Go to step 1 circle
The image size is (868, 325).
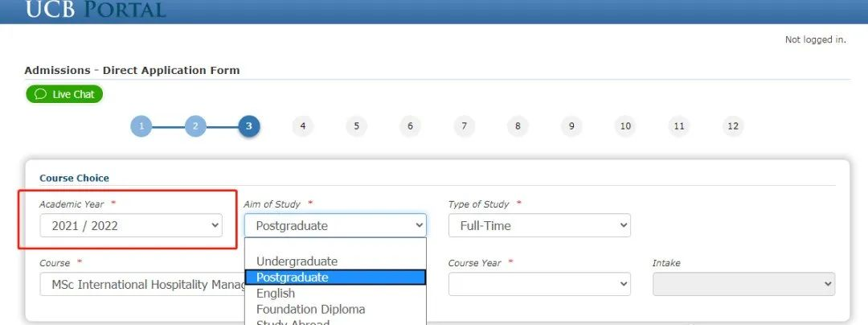141,126
